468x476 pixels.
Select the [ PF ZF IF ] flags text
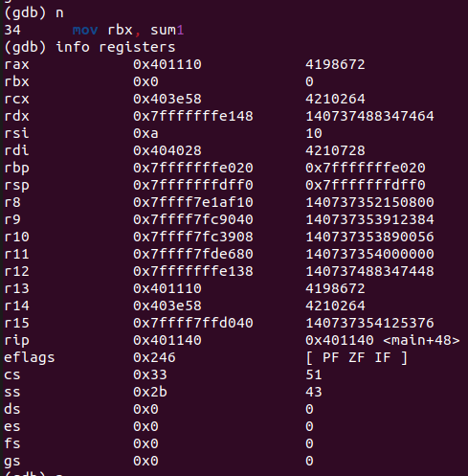[357, 357]
